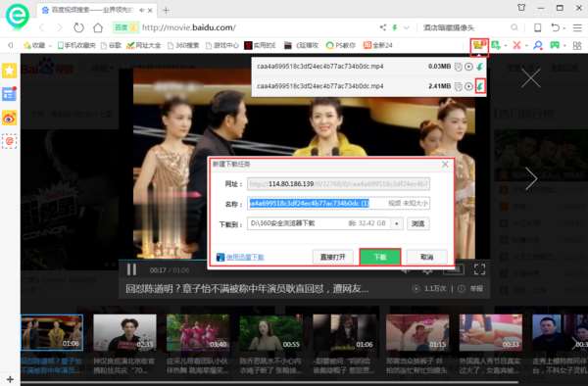
Task: Expand the download location dropdown
Action: tap(396, 223)
